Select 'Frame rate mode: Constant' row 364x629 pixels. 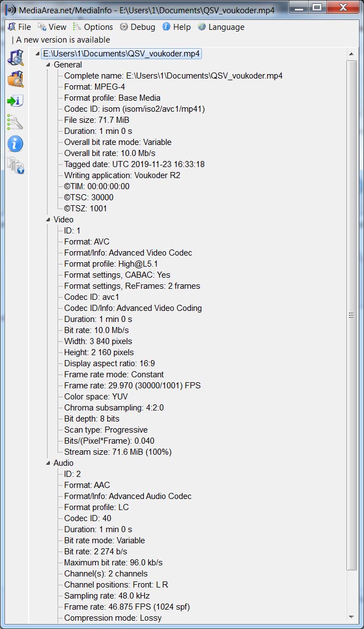point(114,375)
